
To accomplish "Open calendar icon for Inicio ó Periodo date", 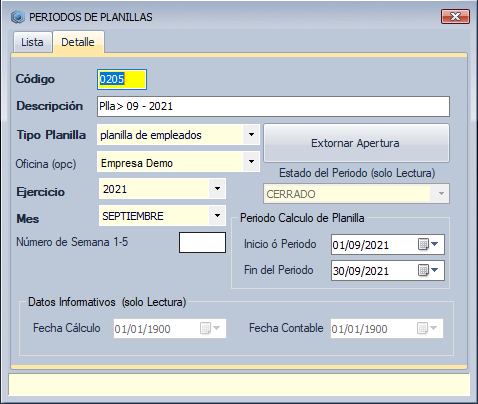I will (424, 244).
